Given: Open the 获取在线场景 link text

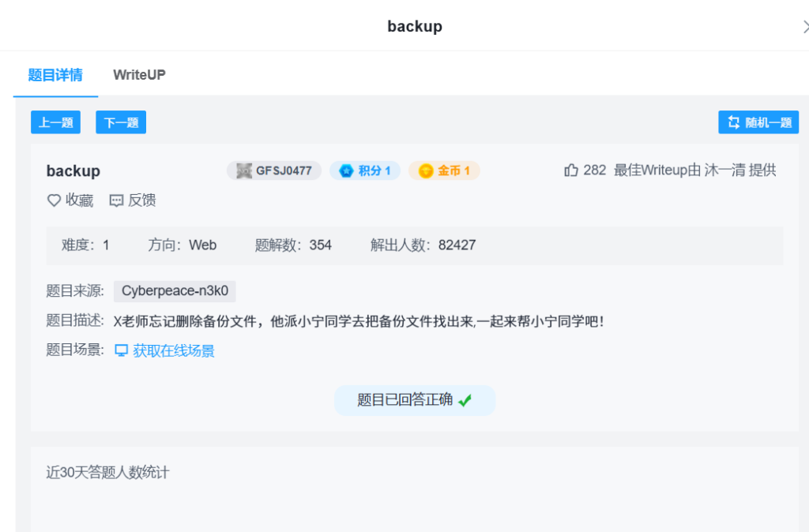Looking at the screenshot, I should [x=174, y=350].
